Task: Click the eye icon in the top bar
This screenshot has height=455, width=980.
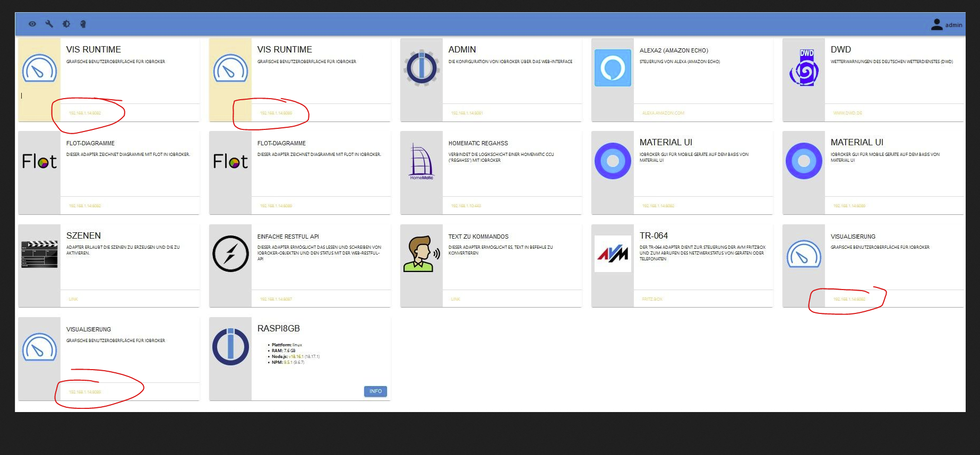Action: click(x=32, y=24)
